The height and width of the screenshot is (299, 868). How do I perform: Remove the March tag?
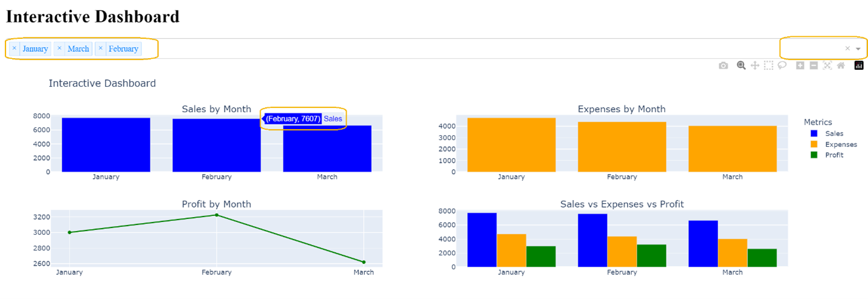[x=59, y=49]
